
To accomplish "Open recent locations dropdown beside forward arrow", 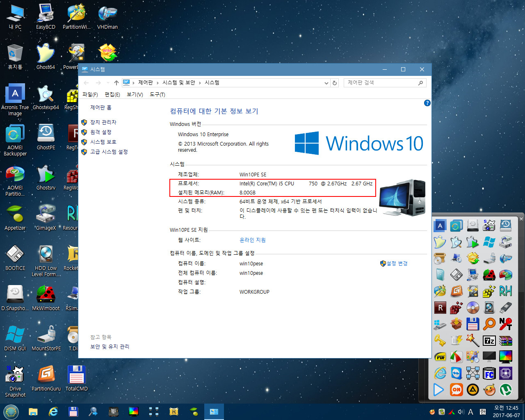I will 108,83.
